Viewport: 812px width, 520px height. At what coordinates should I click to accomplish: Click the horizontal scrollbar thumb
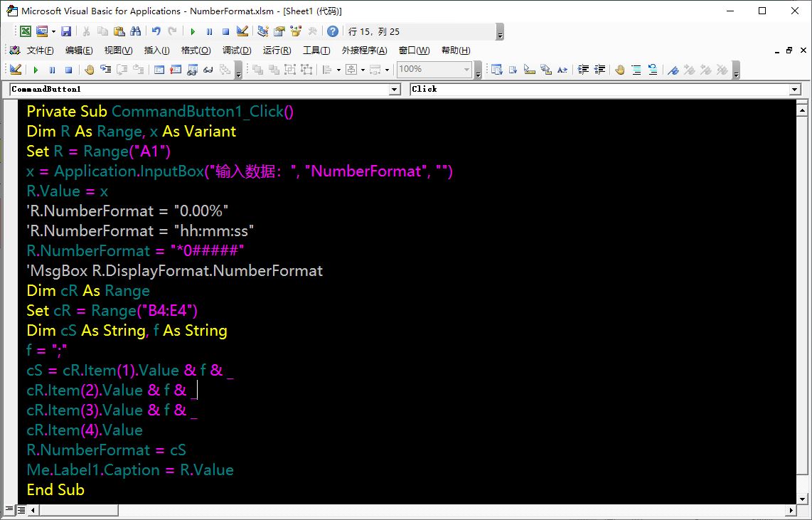(79, 510)
